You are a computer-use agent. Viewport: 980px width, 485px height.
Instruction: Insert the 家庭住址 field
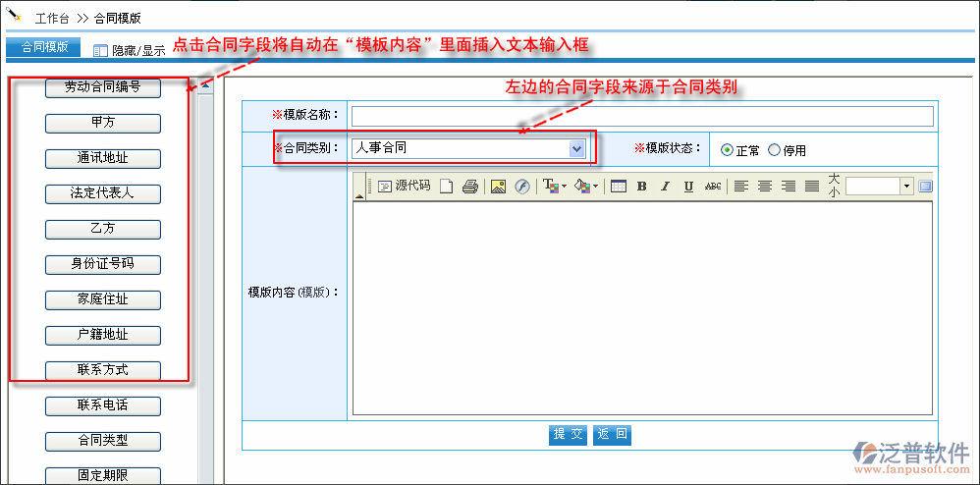tap(103, 300)
